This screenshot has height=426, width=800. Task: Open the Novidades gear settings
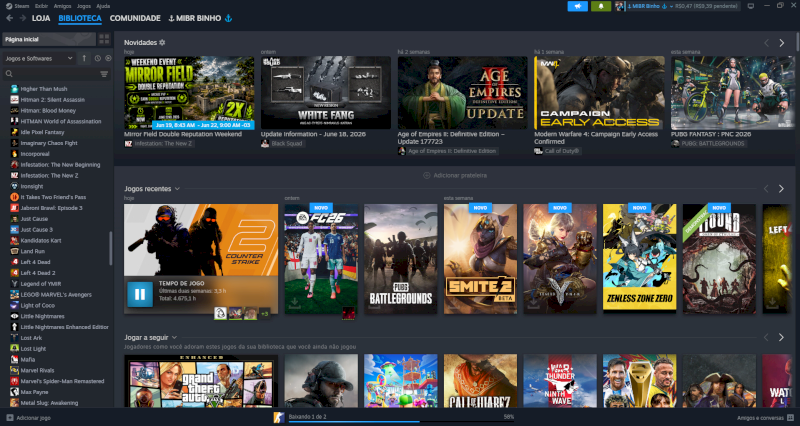(x=162, y=42)
